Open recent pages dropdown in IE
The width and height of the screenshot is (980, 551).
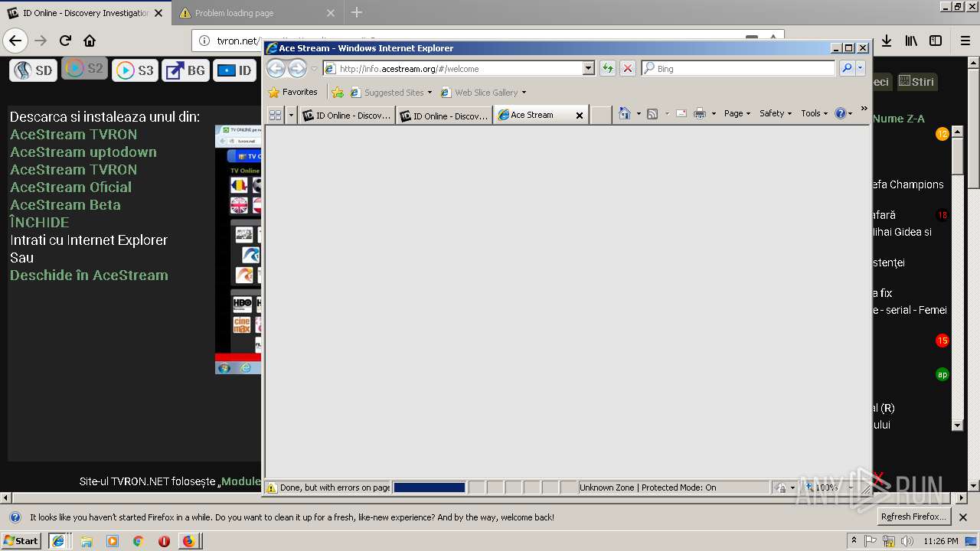click(x=314, y=69)
